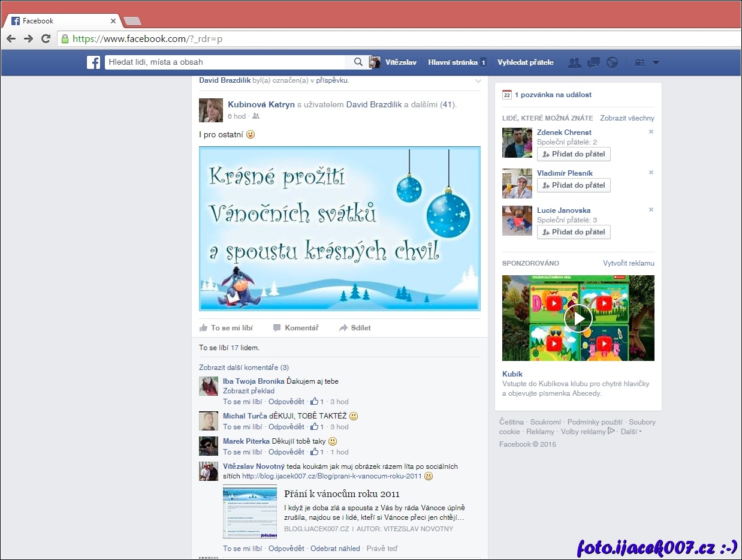This screenshot has height=560, width=742.
Task: Remove Lucie Janovska suggestion
Action: 651,210
